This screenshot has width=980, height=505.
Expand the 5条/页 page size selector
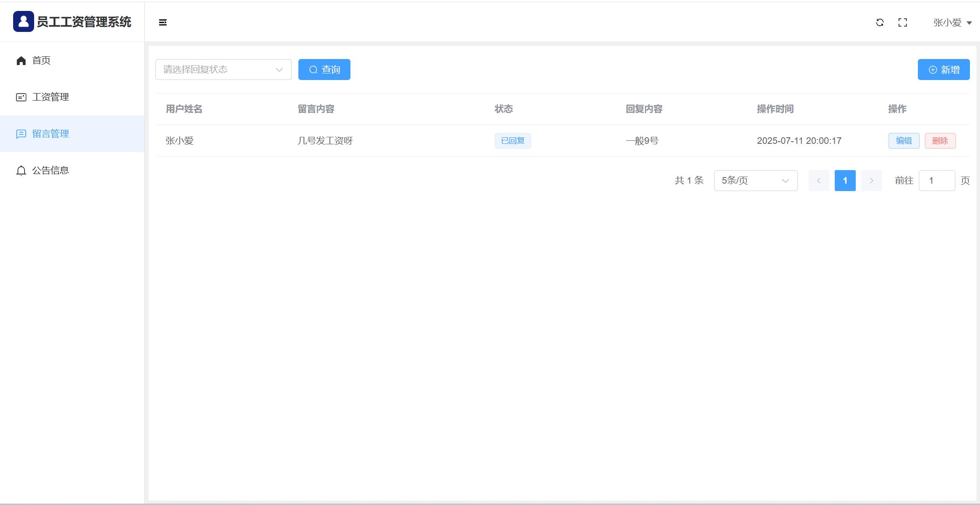coord(756,181)
